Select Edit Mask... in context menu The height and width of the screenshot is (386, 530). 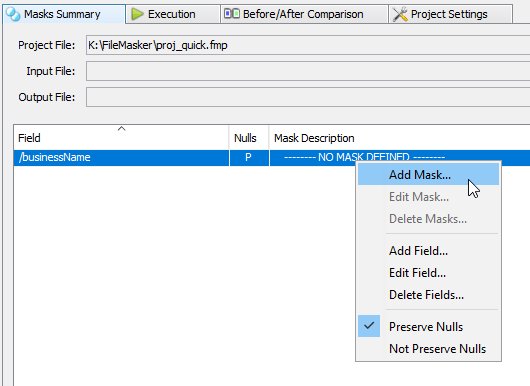428,197
